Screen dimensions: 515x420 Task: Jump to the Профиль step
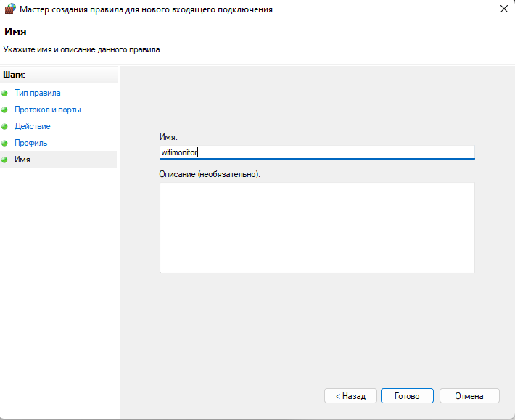31,143
